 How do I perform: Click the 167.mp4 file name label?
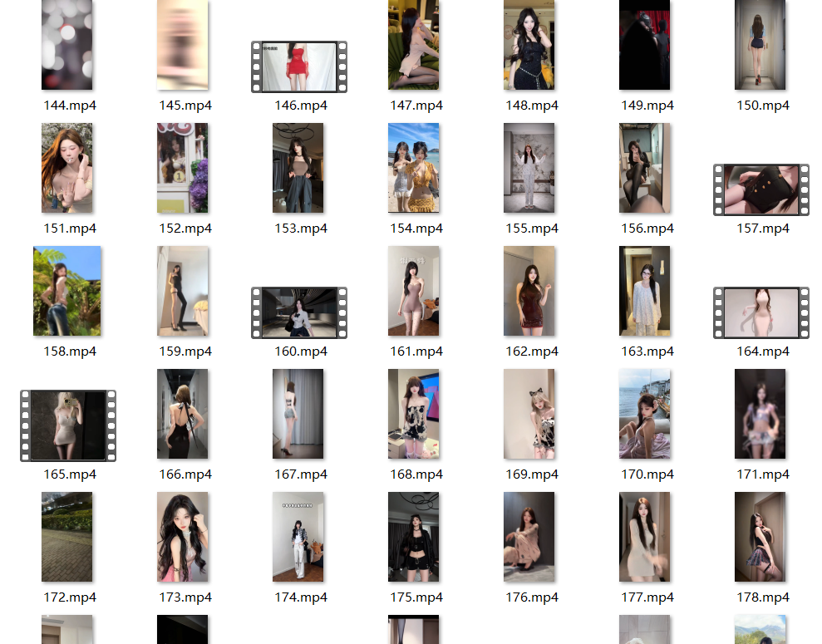[301, 474]
